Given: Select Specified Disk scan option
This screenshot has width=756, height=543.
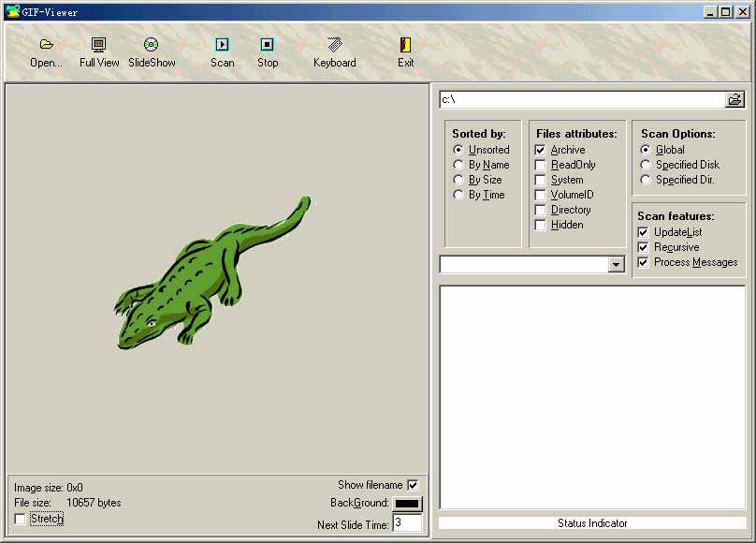Looking at the screenshot, I should point(646,165).
